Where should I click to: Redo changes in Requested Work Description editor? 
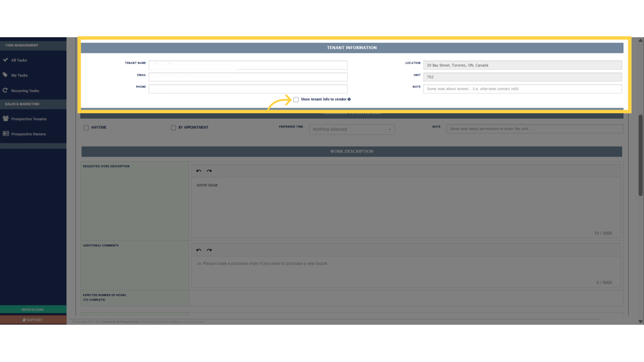coord(209,171)
